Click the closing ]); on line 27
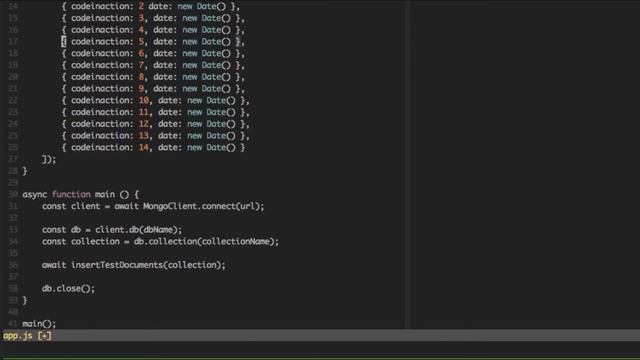Viewport: 640px width, 360px height. click(49, 159)
